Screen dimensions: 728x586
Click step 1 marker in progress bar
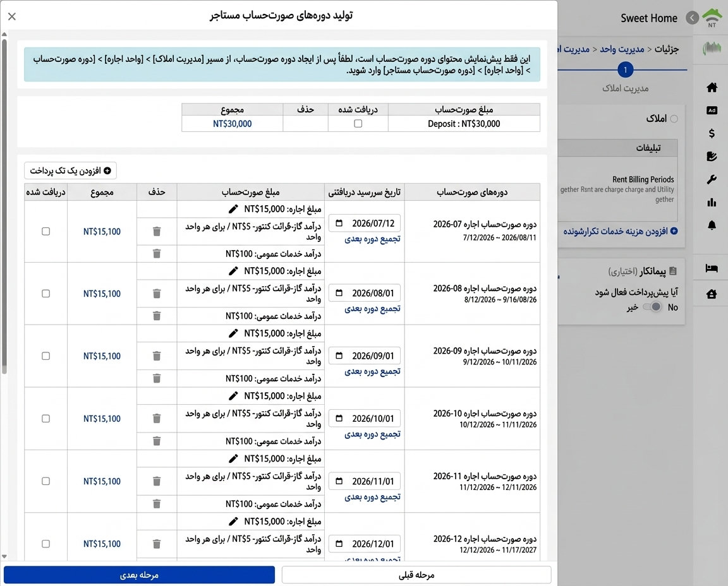point(626,70)
